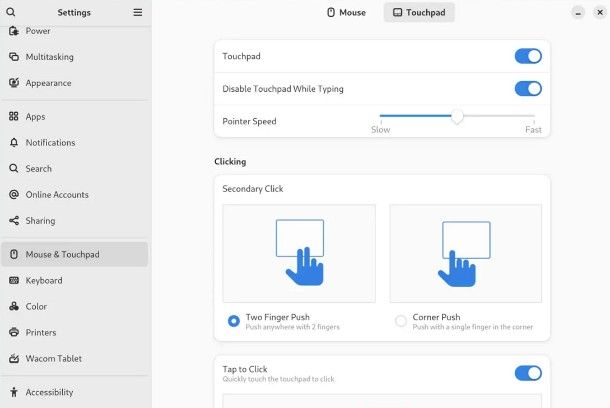This screenshot has width=610, height=408.
Task: Click the touchpad icon in the Touchpad tab
Action: pos(397,12)
